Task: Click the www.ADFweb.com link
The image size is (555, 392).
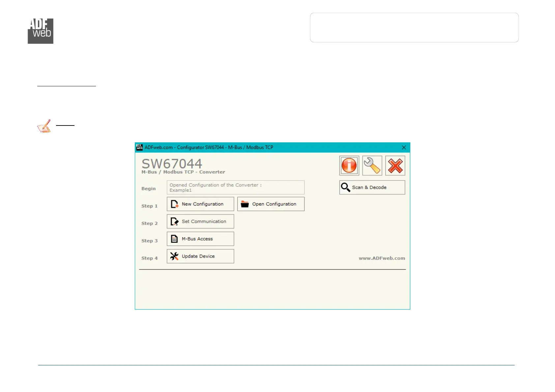Action: pos(382,258)
